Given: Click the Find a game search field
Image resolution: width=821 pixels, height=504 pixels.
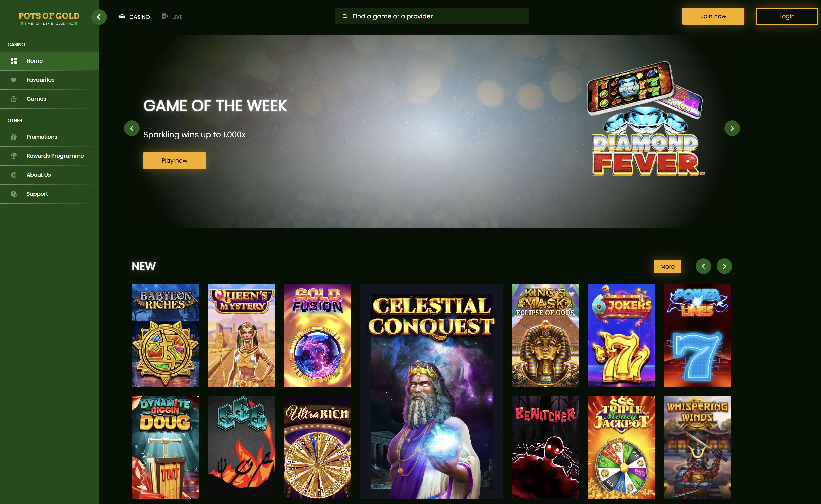Looking at the screenshot, I should [x=432, y=16].
